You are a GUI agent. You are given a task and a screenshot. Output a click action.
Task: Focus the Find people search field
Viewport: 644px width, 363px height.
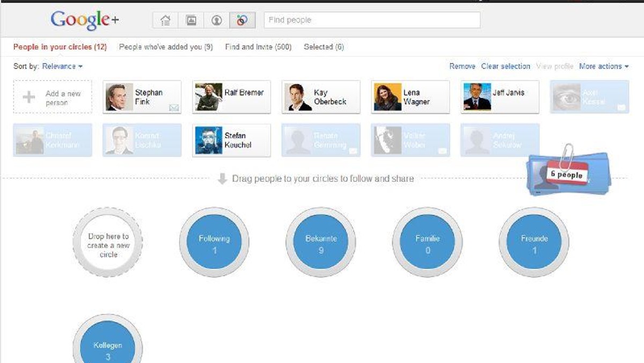click(372, 20)
